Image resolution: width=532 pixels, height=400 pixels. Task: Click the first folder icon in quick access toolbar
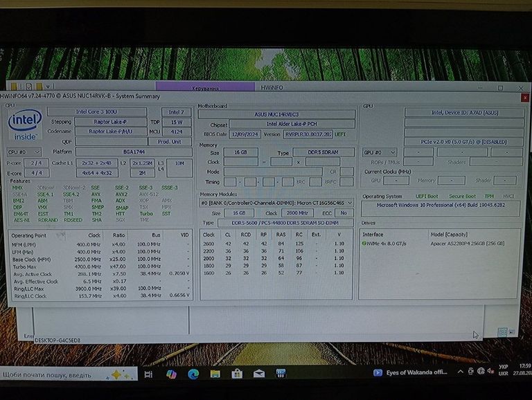(x=14, y=87)
